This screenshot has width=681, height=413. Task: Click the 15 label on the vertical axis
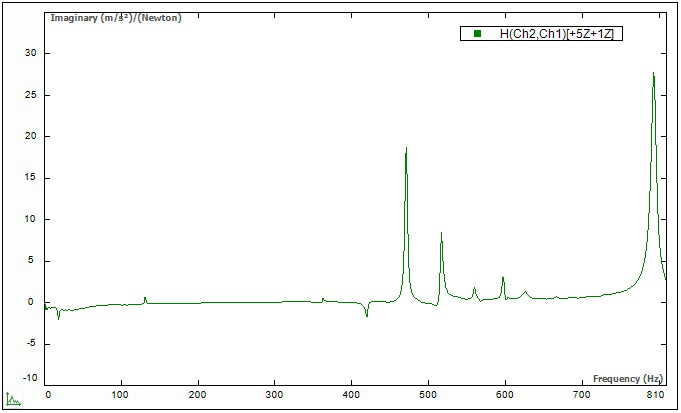pos(31,178)
